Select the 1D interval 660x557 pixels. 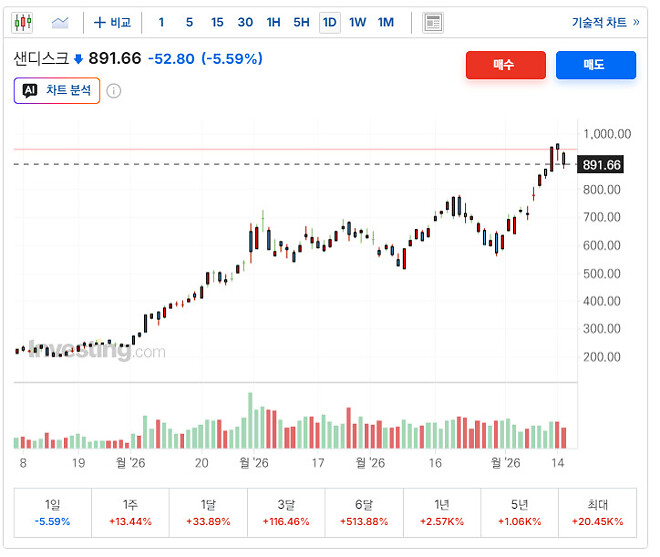[330, 22]
